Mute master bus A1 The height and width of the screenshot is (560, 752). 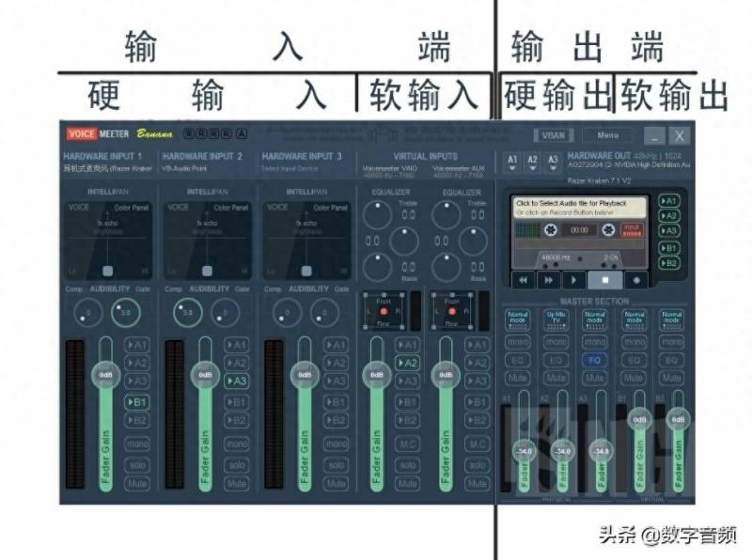click(x=518, y=378)
